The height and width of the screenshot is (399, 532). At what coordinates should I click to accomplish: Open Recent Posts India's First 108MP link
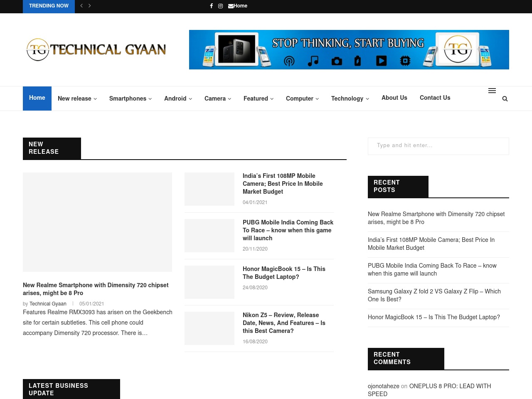(431, 244)
